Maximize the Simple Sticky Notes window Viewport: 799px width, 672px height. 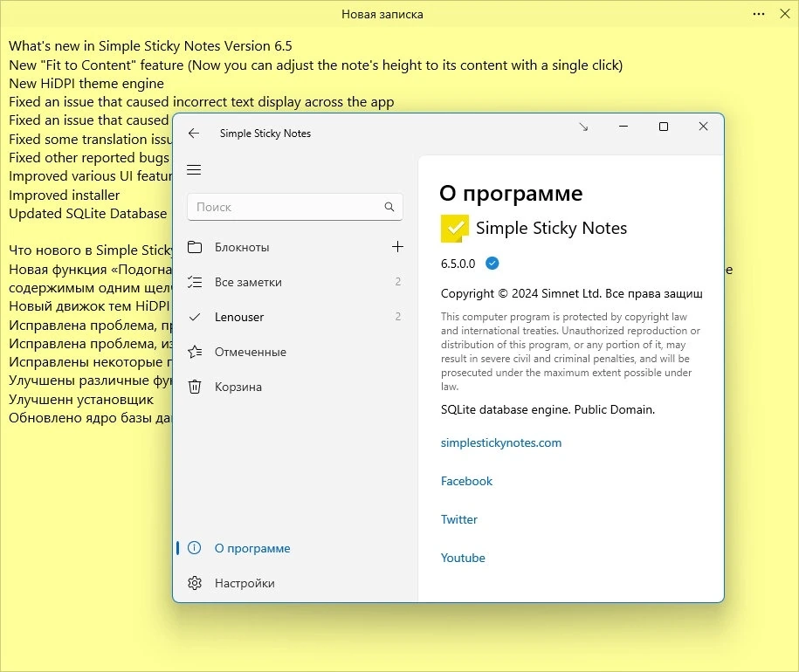(x=664, y=127)
